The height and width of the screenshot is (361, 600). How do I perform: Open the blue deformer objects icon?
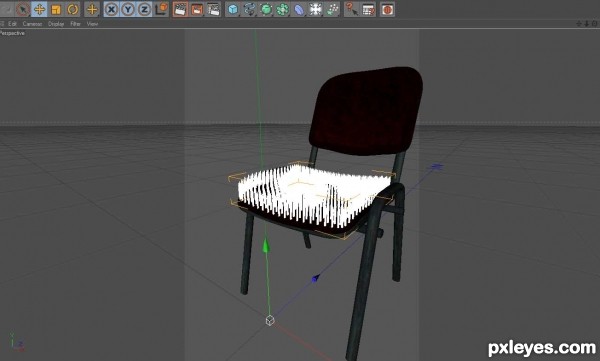pyautogui.click(x=299, y=9)
